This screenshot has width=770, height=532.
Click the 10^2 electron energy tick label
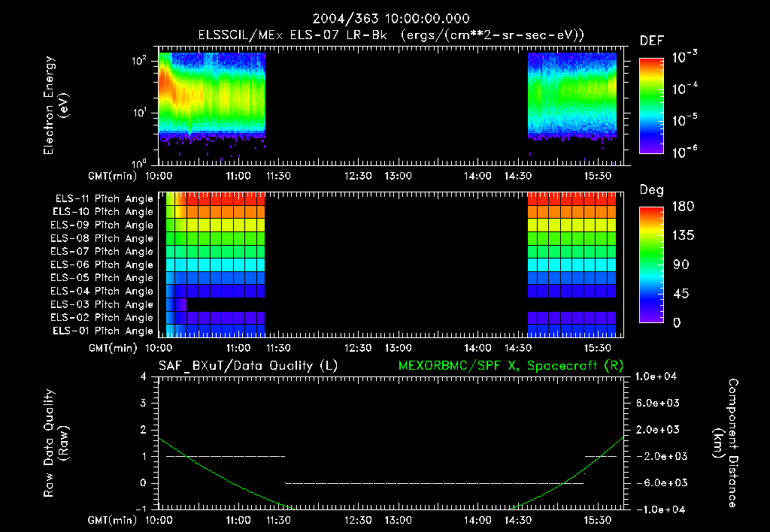point(139,61)
